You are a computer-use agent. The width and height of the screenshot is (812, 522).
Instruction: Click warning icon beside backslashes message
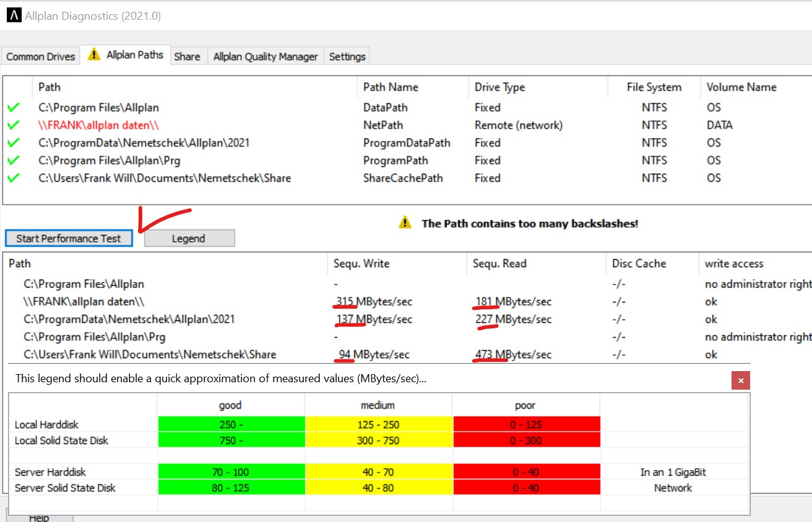click(x=405, y=223)
